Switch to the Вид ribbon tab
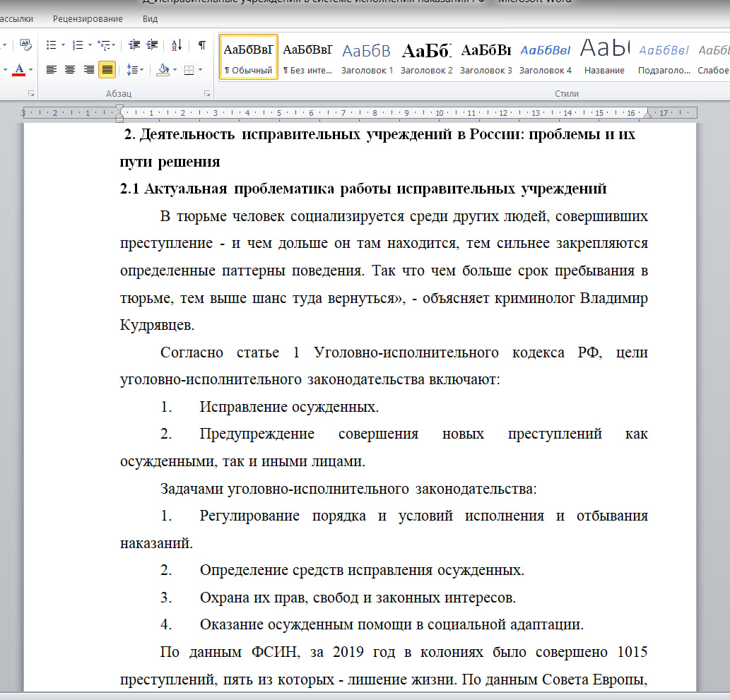 (150, 19)
